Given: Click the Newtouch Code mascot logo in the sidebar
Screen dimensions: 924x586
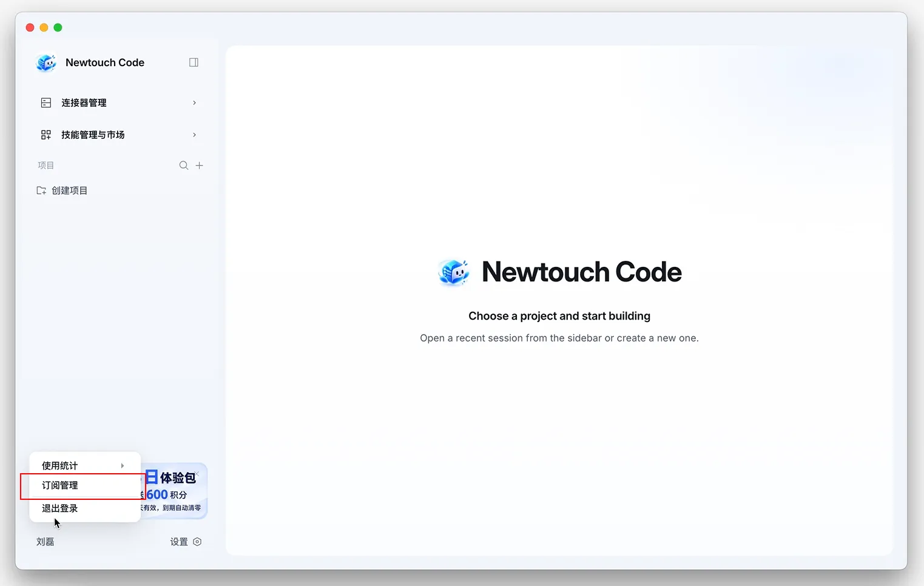Looking at the screenshot, I should click(46, 62).
